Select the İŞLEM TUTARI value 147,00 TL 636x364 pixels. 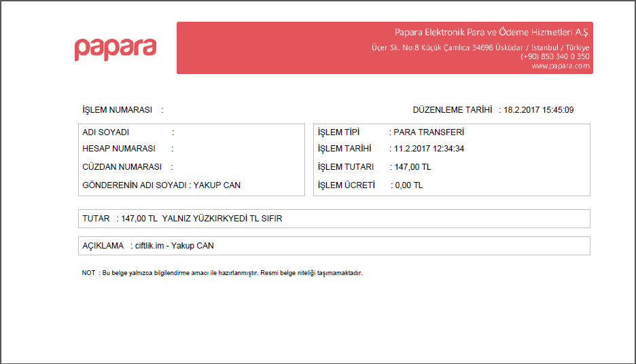pos(413,167)
